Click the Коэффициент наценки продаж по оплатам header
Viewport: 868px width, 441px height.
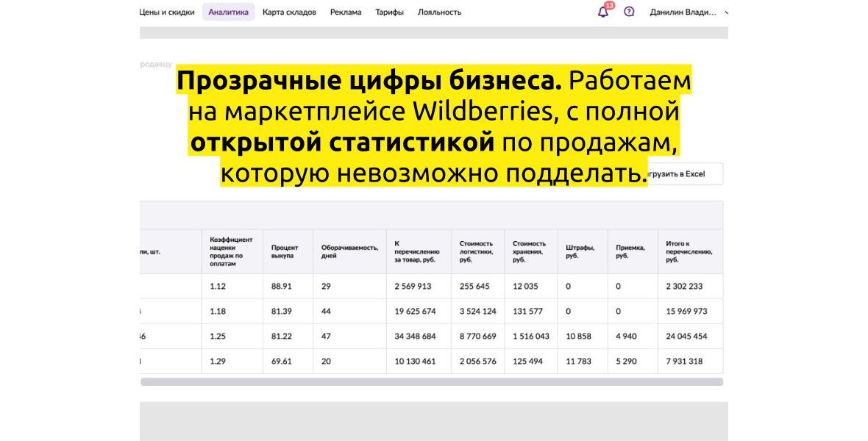[232, 252]
